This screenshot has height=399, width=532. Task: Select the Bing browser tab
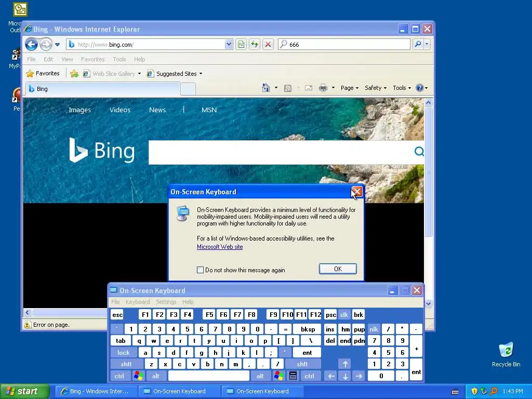(x=103, y=89)
